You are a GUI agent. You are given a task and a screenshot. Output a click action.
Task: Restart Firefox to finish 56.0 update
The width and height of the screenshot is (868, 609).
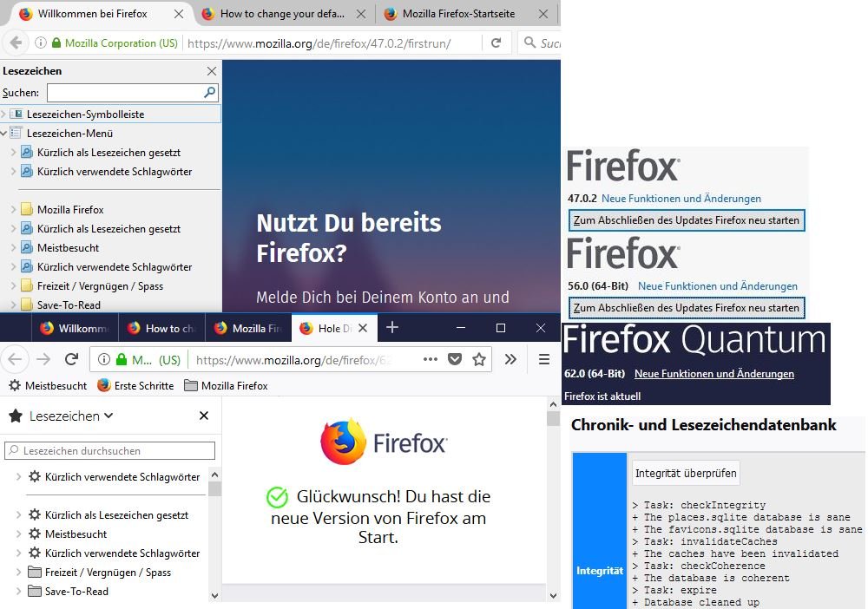687,308
